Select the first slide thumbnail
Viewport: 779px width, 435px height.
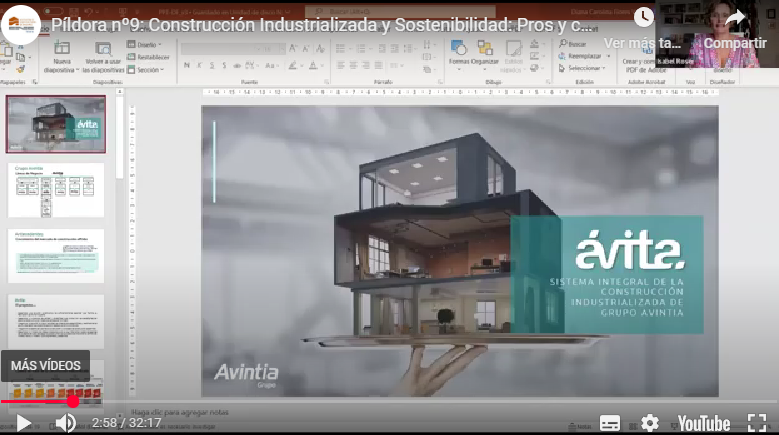coord(56,124)
